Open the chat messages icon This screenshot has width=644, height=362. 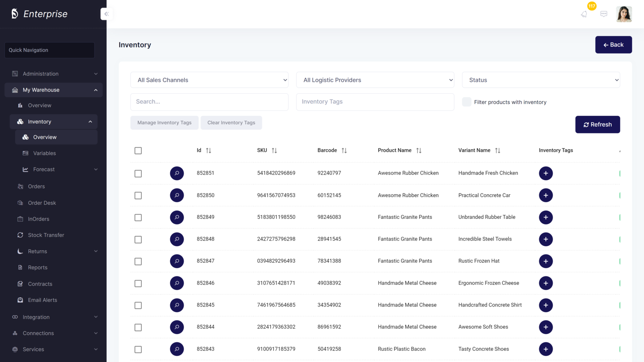[604, 14]
